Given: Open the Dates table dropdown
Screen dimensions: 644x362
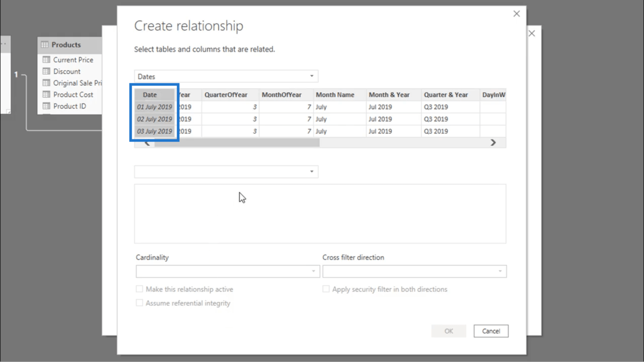Looking at the screenshot, I should coord(226,76).
